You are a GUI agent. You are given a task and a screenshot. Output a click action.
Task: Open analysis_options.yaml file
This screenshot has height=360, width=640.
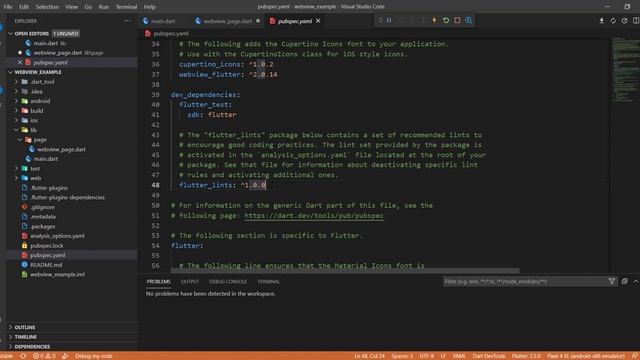(x=57, y=236)
